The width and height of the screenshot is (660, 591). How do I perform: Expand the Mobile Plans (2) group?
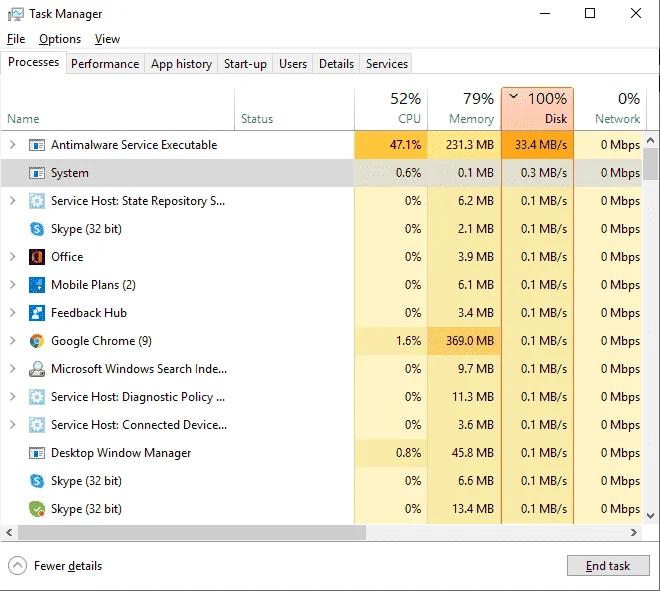pos(13,285)
